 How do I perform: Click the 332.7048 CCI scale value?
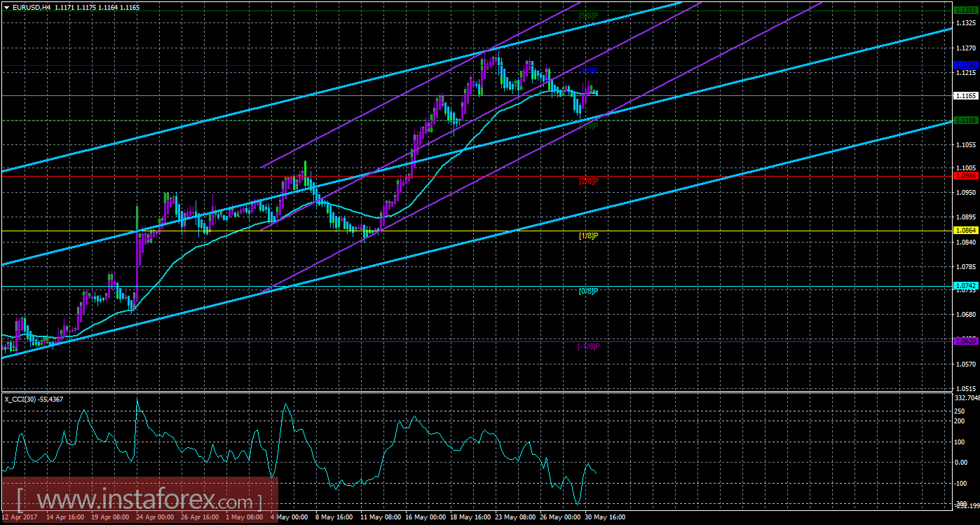pyautogui.click(x=967, y=397)
